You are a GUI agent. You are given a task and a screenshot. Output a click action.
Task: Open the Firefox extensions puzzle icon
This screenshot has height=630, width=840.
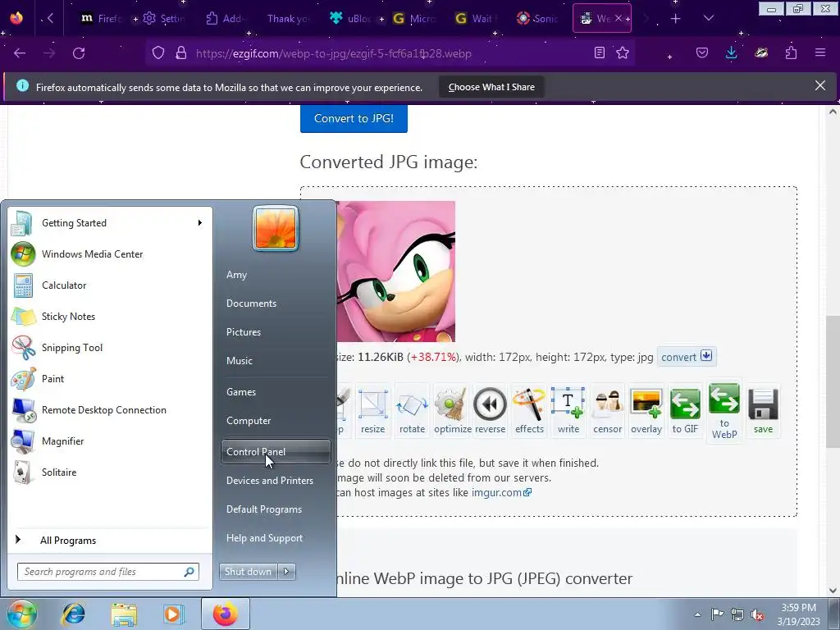point(791,52)
